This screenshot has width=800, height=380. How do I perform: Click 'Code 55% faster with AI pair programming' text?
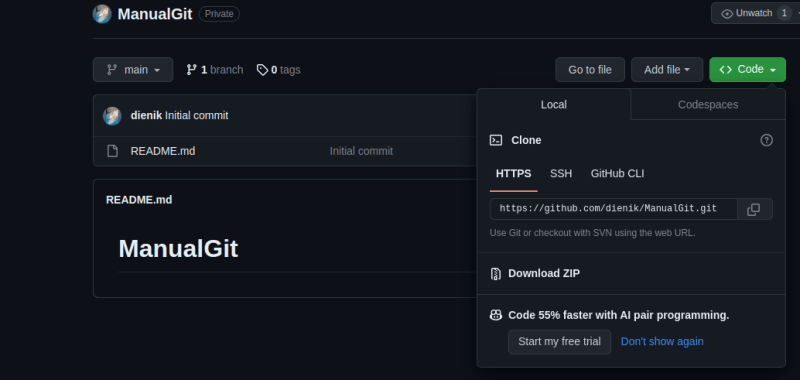coord(618,315)
